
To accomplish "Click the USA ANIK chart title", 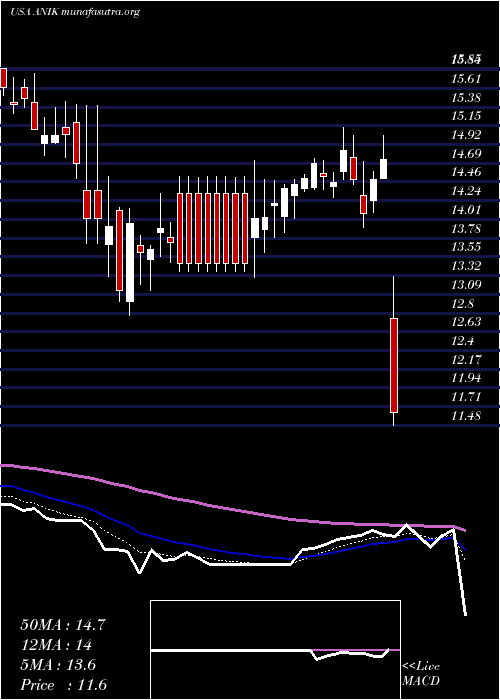I will pyautogui.click(x=75, y=12).
